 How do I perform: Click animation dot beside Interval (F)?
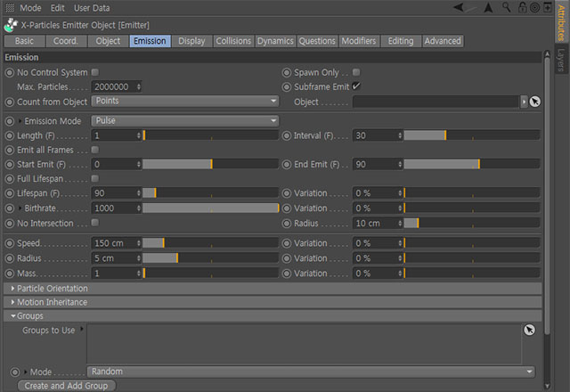point(287,135)
